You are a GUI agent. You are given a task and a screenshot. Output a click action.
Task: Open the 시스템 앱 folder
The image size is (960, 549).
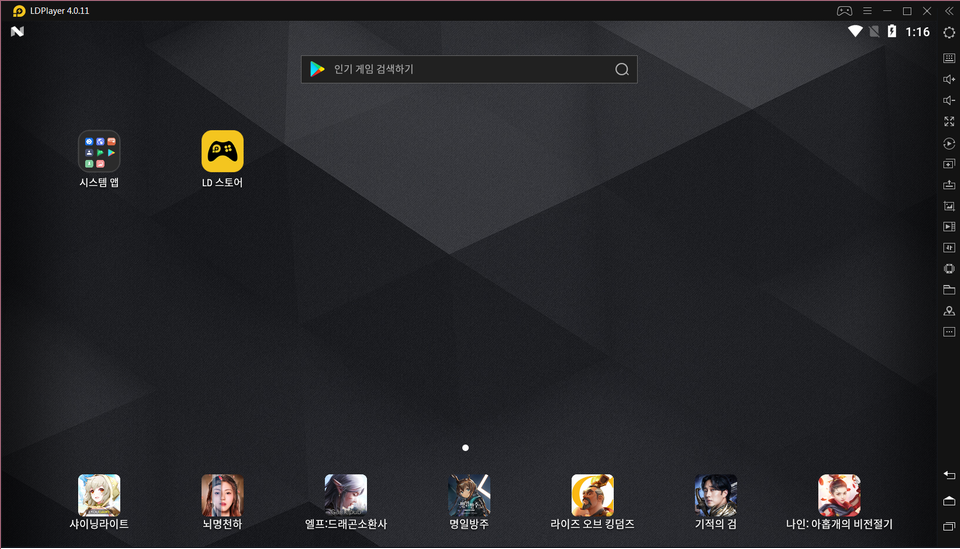(x=99, y=151)
